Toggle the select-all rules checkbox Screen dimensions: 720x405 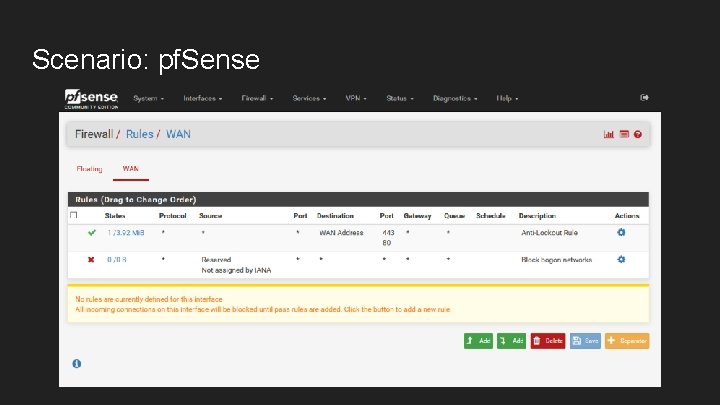[x=73, y=215]
